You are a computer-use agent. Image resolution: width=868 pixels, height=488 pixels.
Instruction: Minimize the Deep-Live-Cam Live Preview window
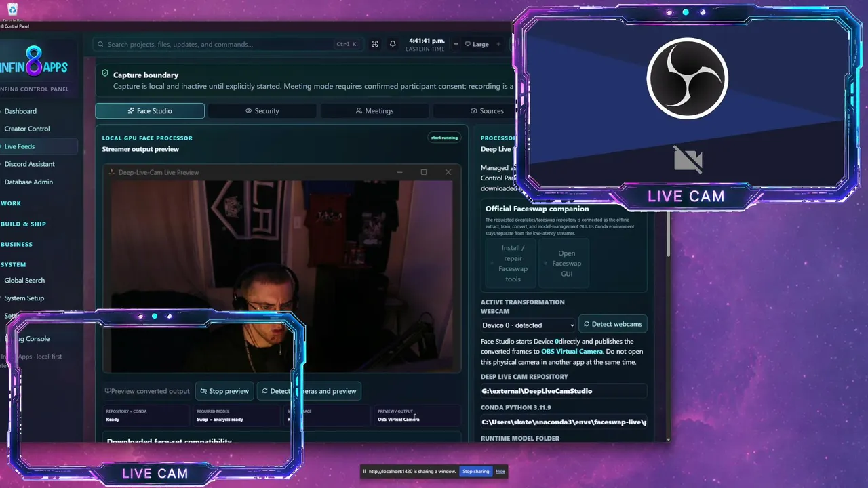(x=399, y=172)
